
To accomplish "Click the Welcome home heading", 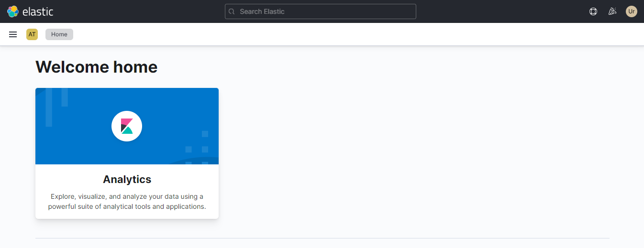I will 96,67.
